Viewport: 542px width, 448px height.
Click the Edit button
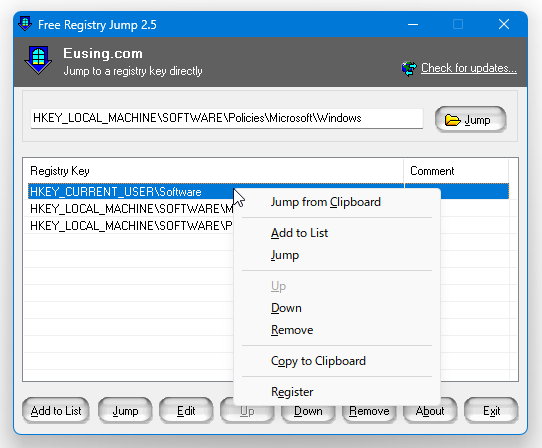[186, 411]
